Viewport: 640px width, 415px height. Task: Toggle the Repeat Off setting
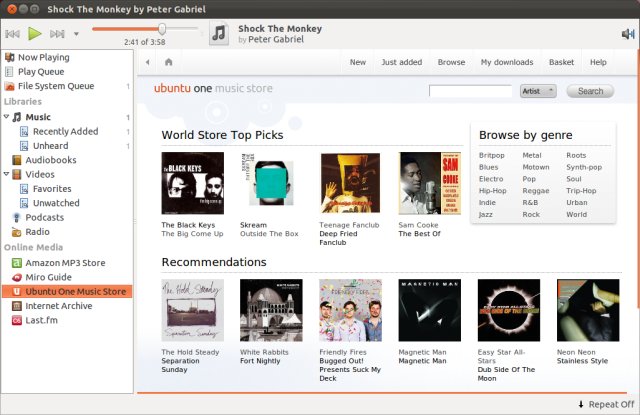[x=606, y=404]
